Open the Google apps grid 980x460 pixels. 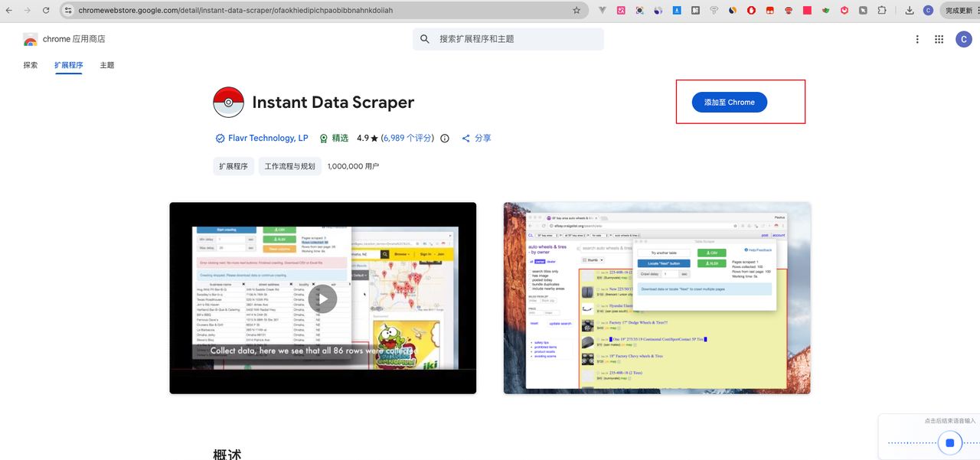(939, 39)
